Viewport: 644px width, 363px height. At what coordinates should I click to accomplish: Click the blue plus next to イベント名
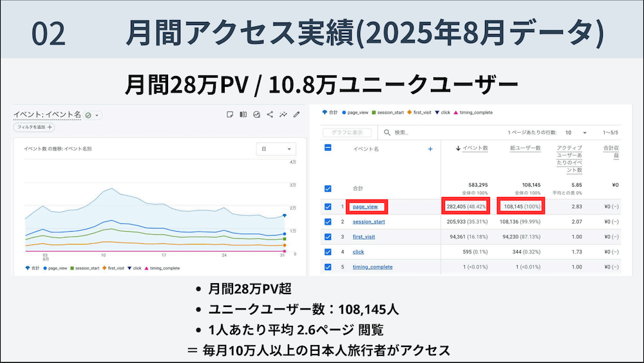click(430, 149)
